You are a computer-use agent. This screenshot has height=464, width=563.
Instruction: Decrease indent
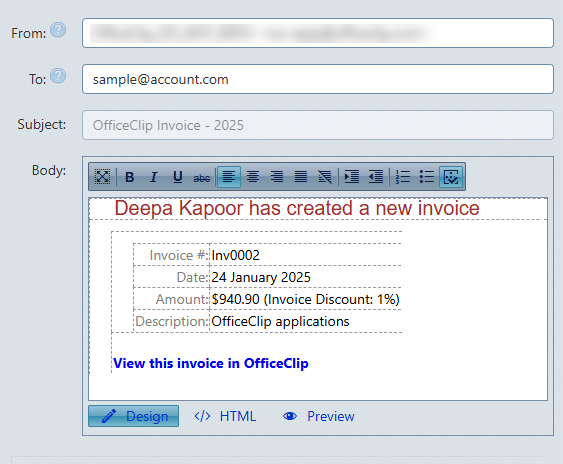pos(376,177)
